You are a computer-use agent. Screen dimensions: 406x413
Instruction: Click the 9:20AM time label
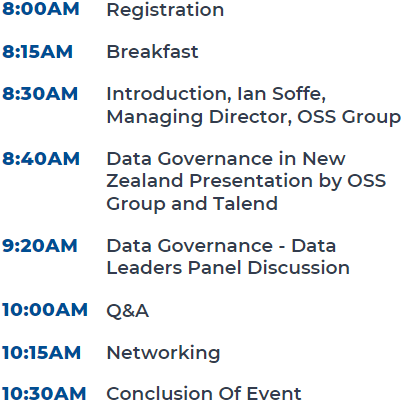[x=40, y=246]
